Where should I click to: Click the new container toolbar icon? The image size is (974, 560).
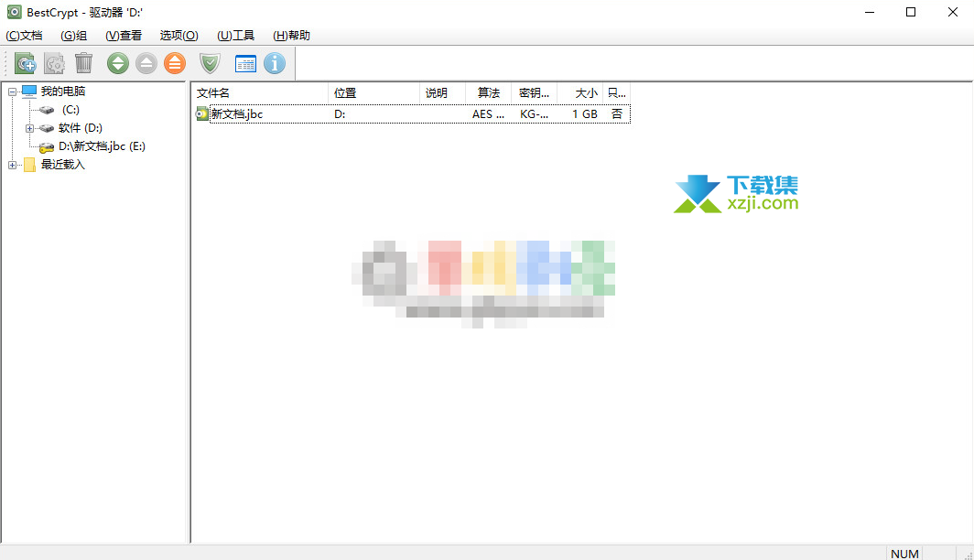pos(26,63)
